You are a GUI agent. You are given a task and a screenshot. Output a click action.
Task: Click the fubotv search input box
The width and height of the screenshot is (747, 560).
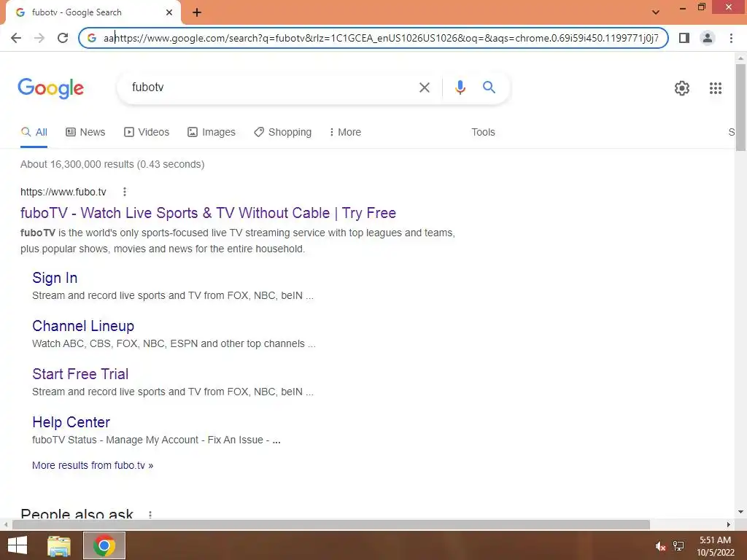point(271,87)
